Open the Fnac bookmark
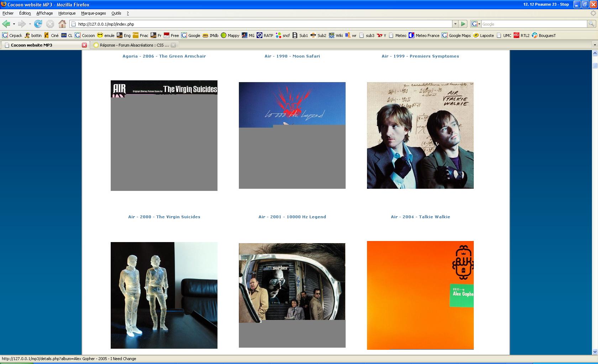The width and height of the screenshot is (598, 364). pos(141,35)
